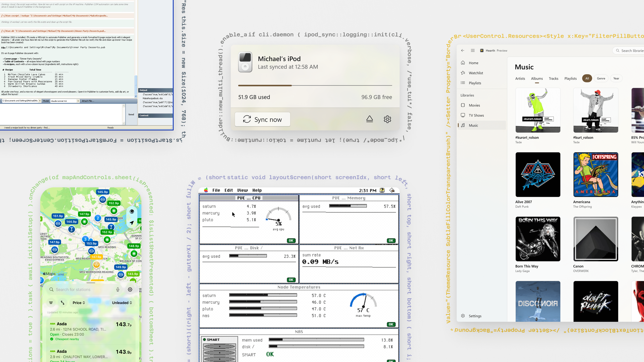The image size is (644, 362).
Task: Switch to the Artists tab in Music
Action: pyautogui.click(x=520, y=78)
